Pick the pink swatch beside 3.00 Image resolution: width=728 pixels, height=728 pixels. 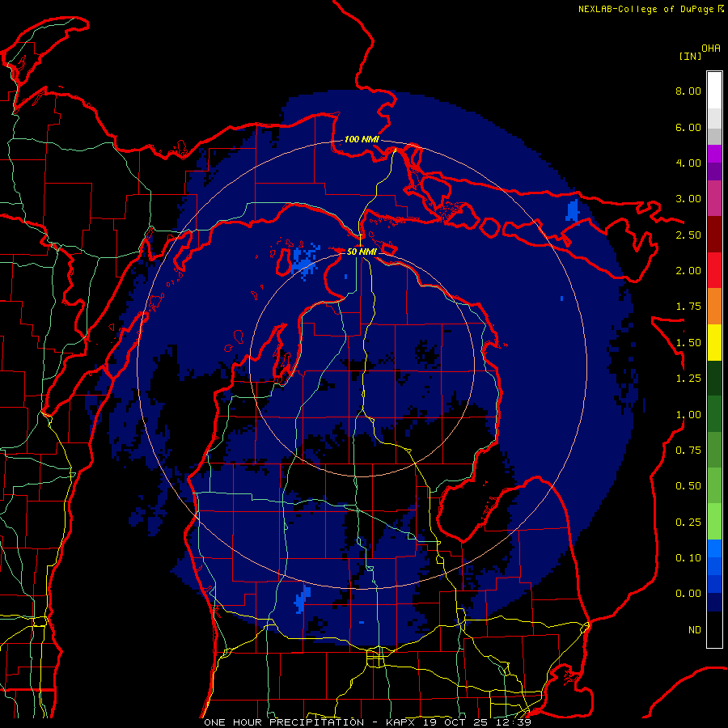pos(714,198)
